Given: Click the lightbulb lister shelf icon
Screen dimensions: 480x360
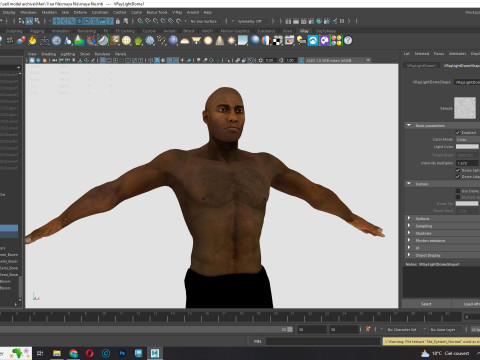Looking at the screenshot, I should click(x=301, y=41).
